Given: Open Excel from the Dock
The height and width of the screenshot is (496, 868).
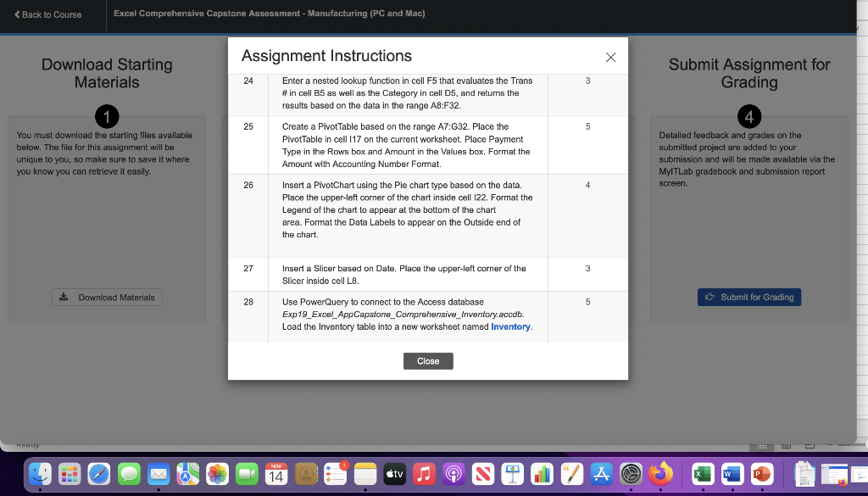Looking at the screenshot, I should pos(702,474).
